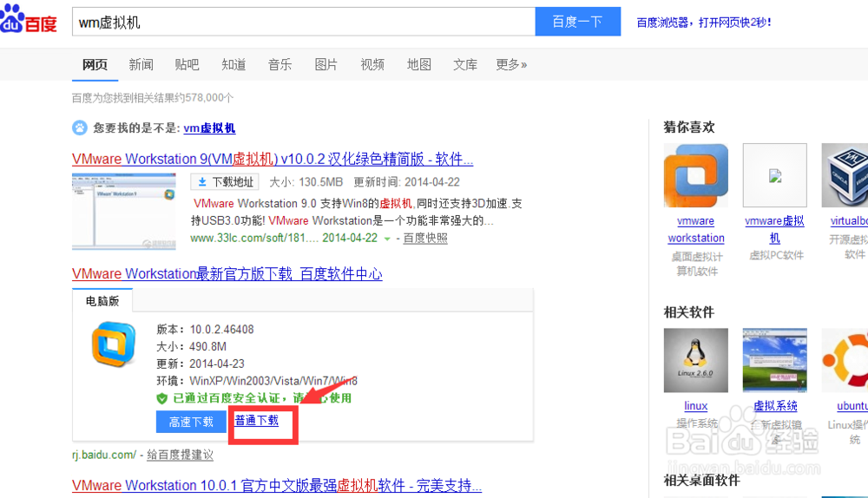
Task: Click the broken vmware虚拟机 image thumbnail
Action: pos(775,175)
